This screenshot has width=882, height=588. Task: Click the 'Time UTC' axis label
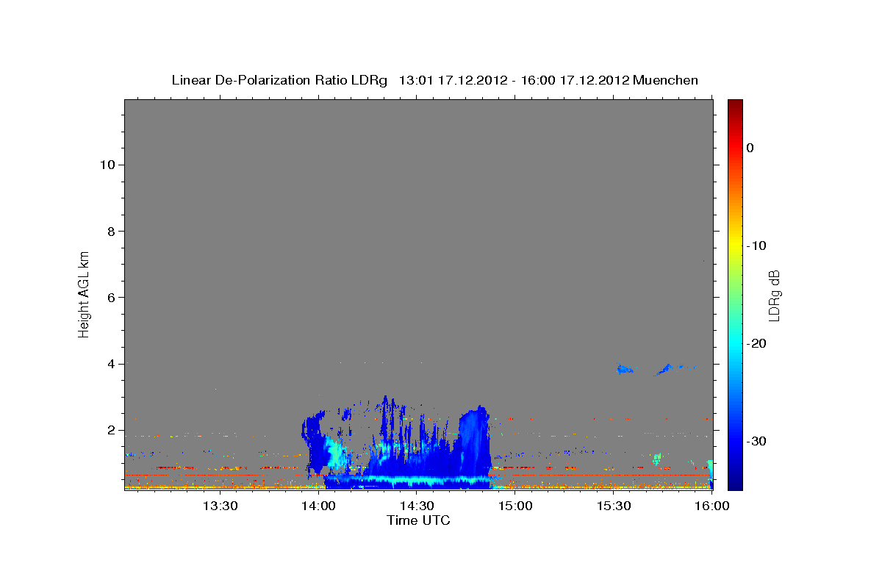coord(418,520)
